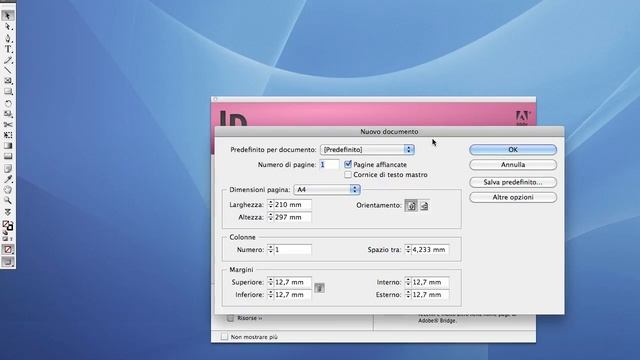Select the Selection tool arrow

pyautogui.click(x=8, y=16)
